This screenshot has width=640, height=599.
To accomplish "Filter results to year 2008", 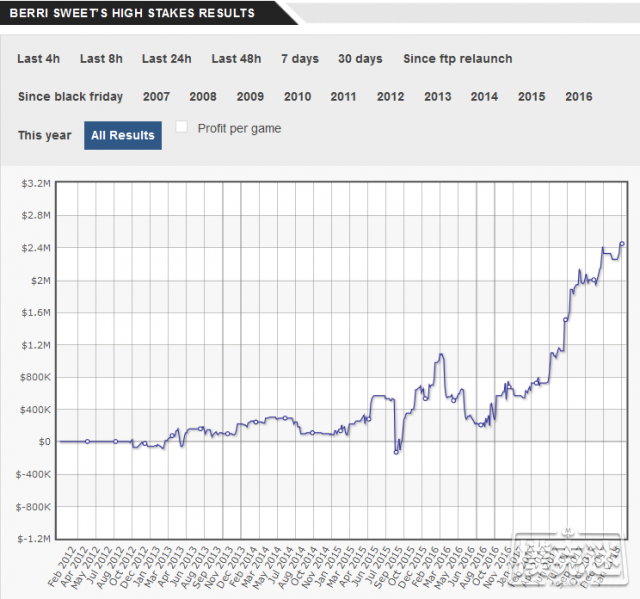I will click(x=203, y=97).
